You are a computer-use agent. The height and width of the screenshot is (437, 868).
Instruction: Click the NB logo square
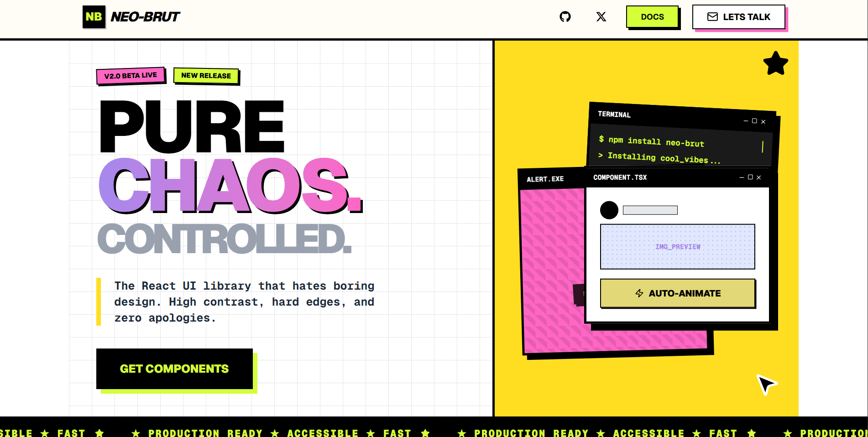94,17
